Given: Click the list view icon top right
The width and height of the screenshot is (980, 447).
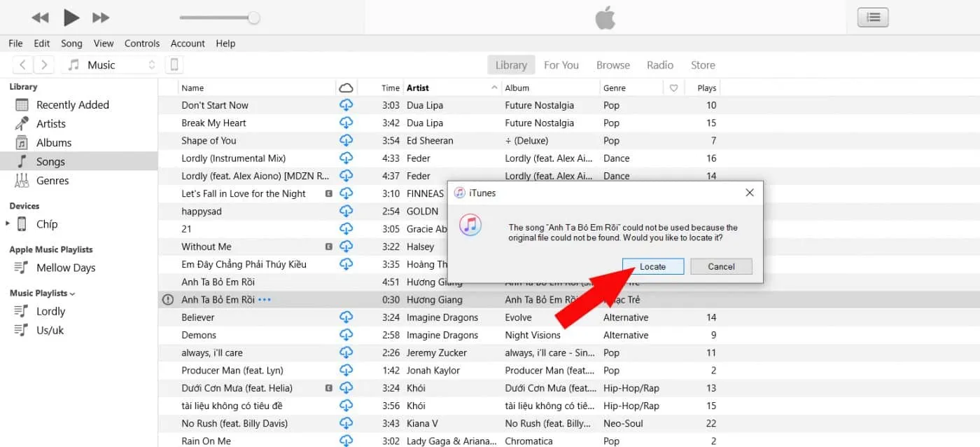Looking at the screenshot, I should pyautogui.click(x=872, y=18).
